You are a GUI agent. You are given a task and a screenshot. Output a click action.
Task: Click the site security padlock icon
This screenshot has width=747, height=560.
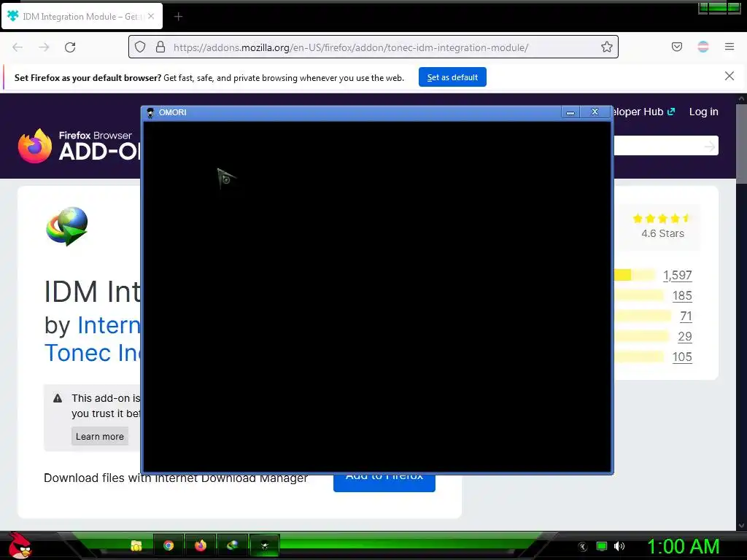(160, 47)
